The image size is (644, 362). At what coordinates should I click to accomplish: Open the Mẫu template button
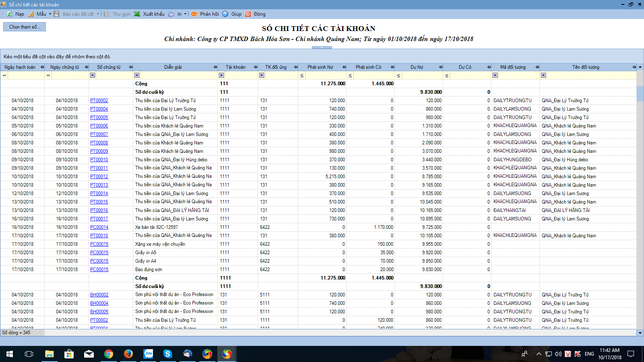pyautogui.click(x=38, y=14)
